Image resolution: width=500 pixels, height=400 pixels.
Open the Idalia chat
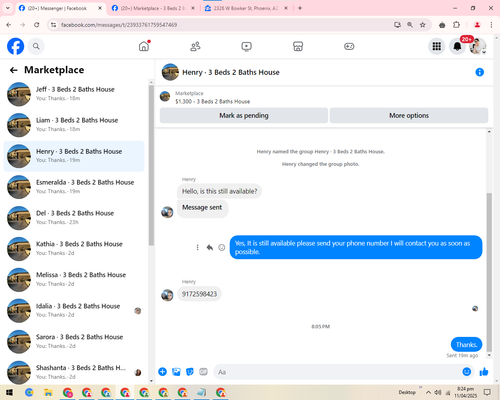pos(74,311)
